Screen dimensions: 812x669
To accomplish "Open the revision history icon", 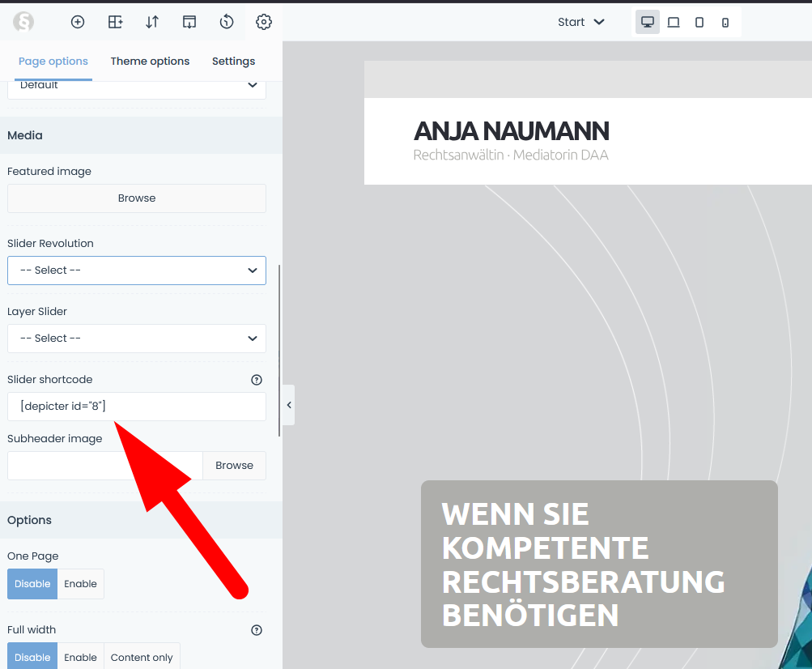I will click(227, 22).
